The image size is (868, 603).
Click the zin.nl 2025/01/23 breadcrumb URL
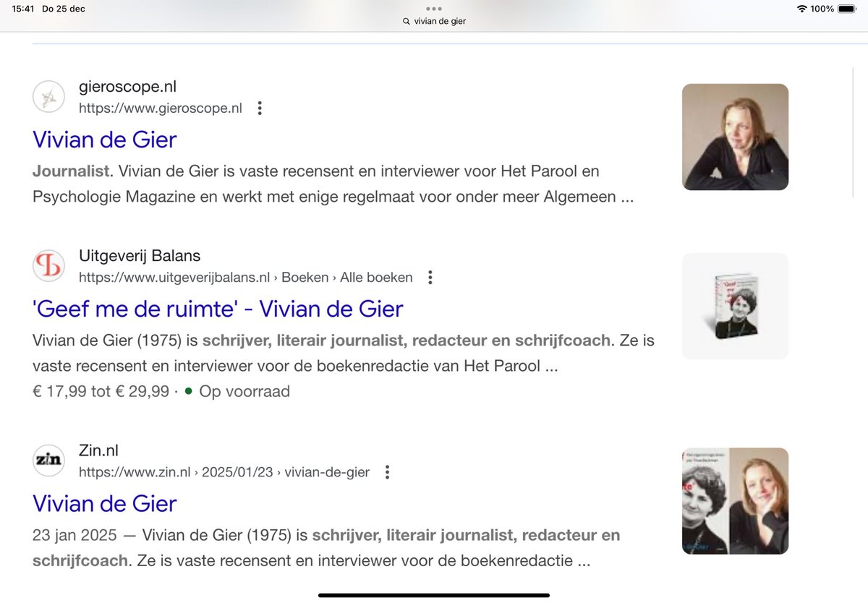coord(224,472)
